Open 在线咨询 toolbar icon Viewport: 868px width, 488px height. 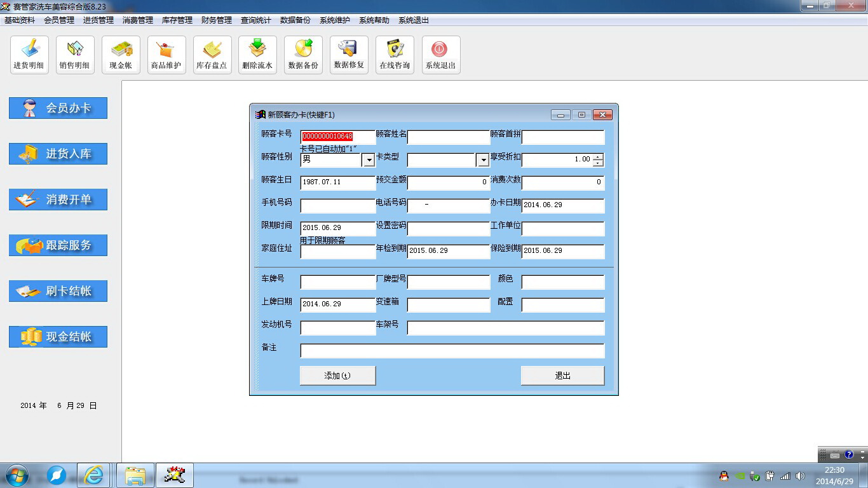[x=395, y=55]
